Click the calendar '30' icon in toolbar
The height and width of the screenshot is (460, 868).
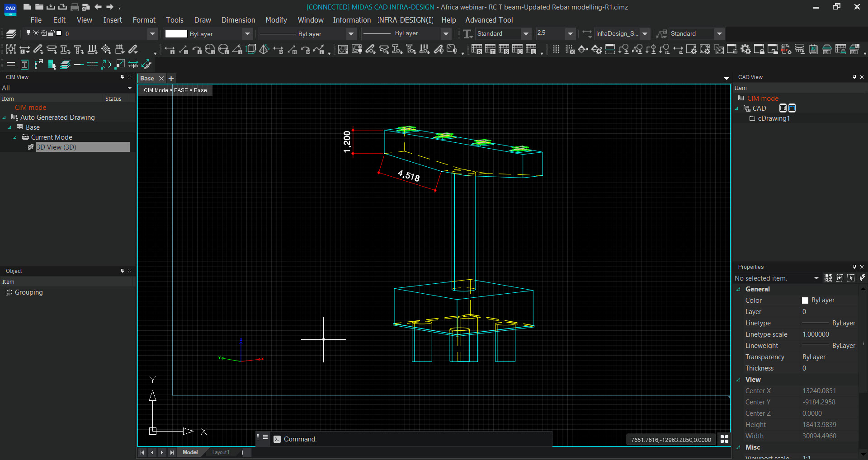(x=813, y=49)
